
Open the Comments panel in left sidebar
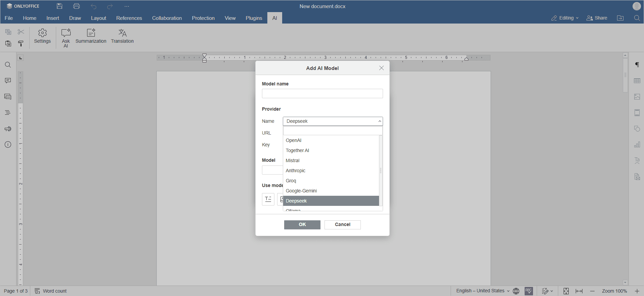tap(8, 81)
